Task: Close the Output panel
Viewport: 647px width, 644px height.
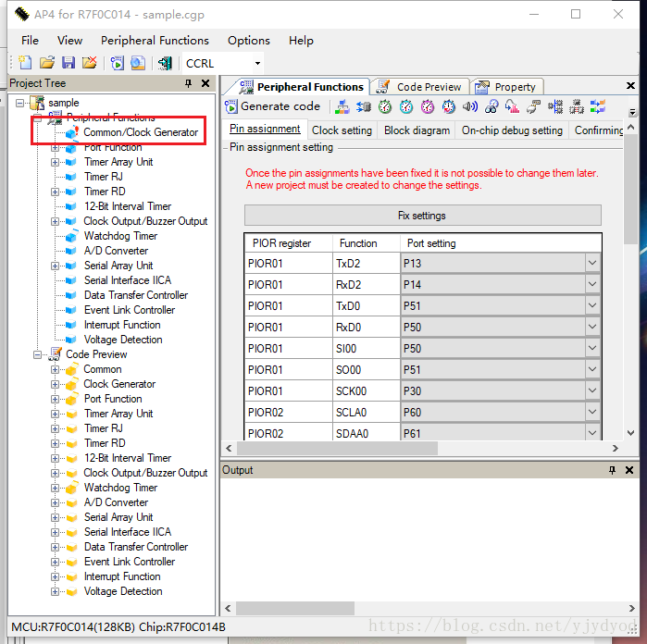Action: 629,470
